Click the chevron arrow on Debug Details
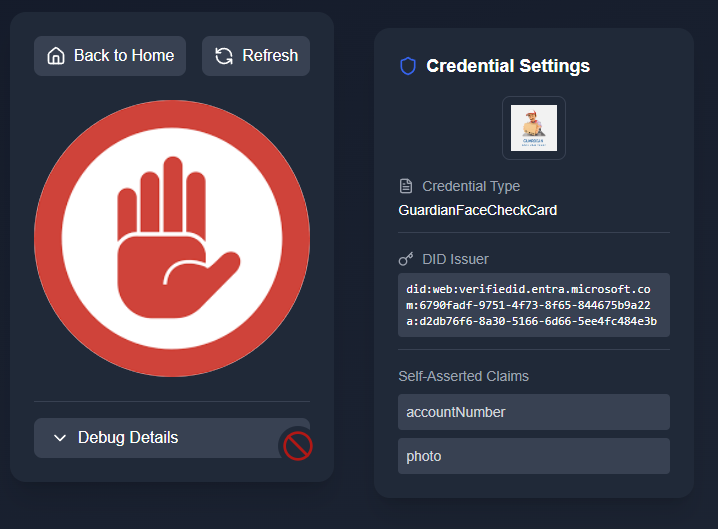 tap(60, 438)
